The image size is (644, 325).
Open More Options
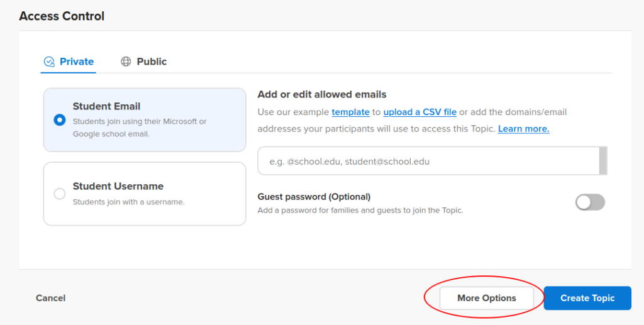[x=487, y=298]
